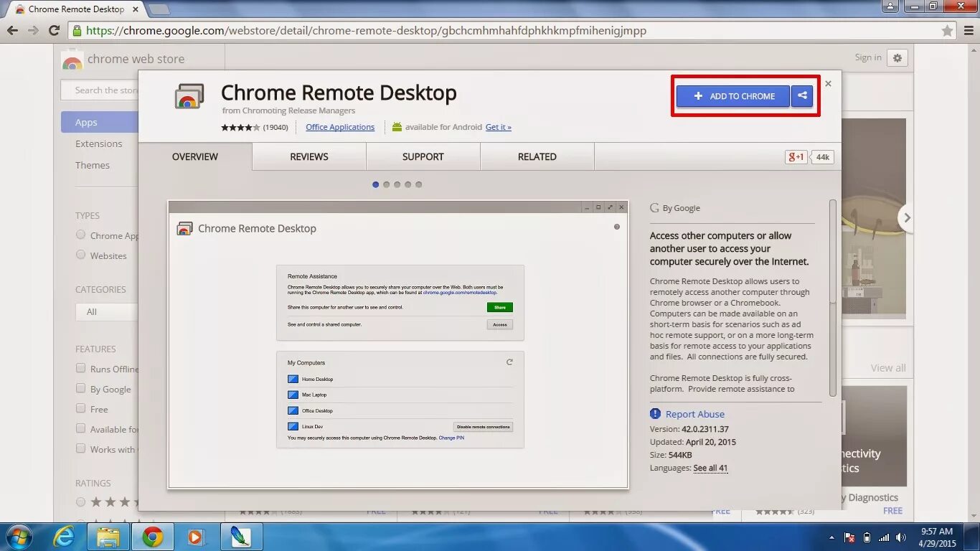Click the 44k share count badge

click(823, 157)
